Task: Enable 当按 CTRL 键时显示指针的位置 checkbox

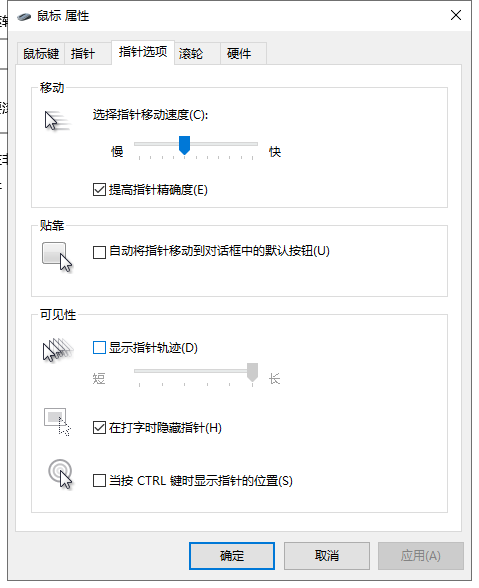Action: pyautogui.click(x=99, y=480)
